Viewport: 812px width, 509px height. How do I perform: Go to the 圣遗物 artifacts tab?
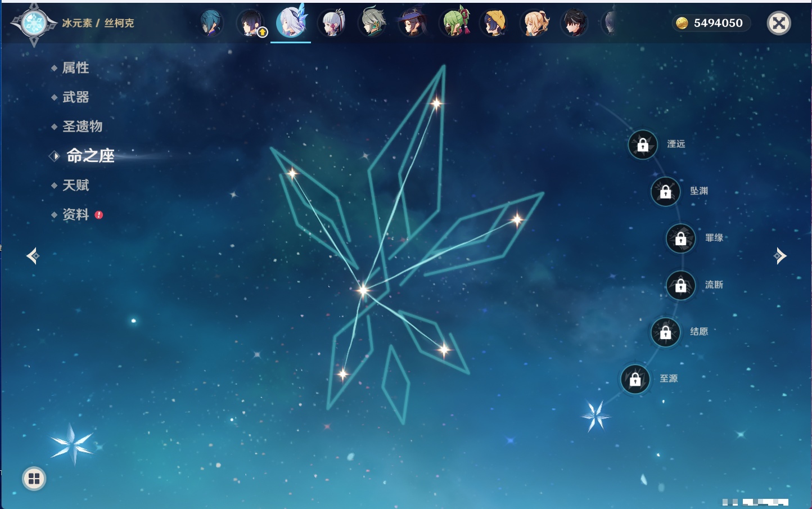(x=82, y=127)
